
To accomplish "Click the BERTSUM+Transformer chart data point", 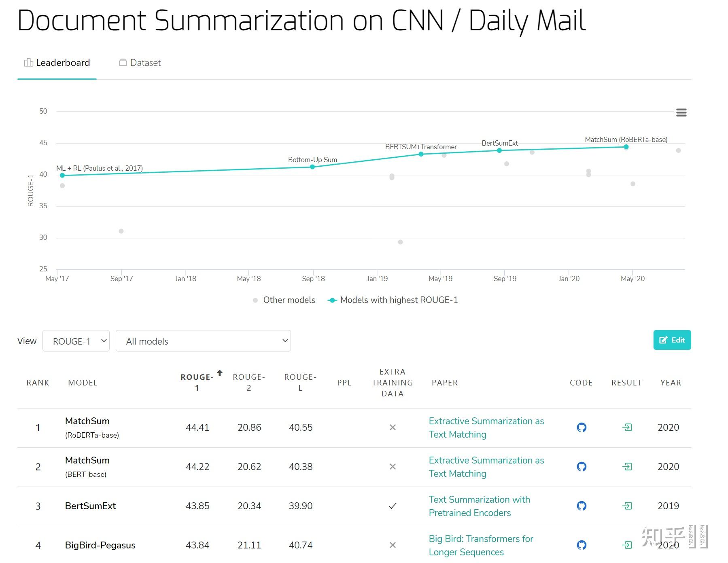I will (421, 154).
